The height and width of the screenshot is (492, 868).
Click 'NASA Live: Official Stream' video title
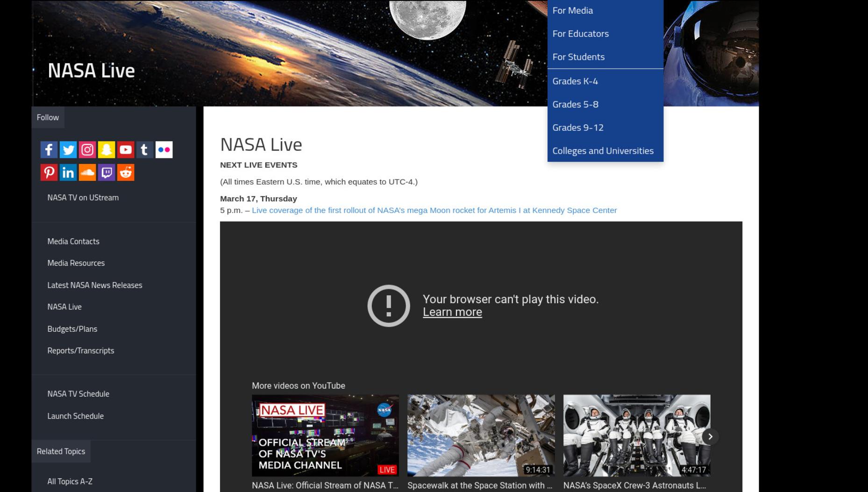[325, 485]
